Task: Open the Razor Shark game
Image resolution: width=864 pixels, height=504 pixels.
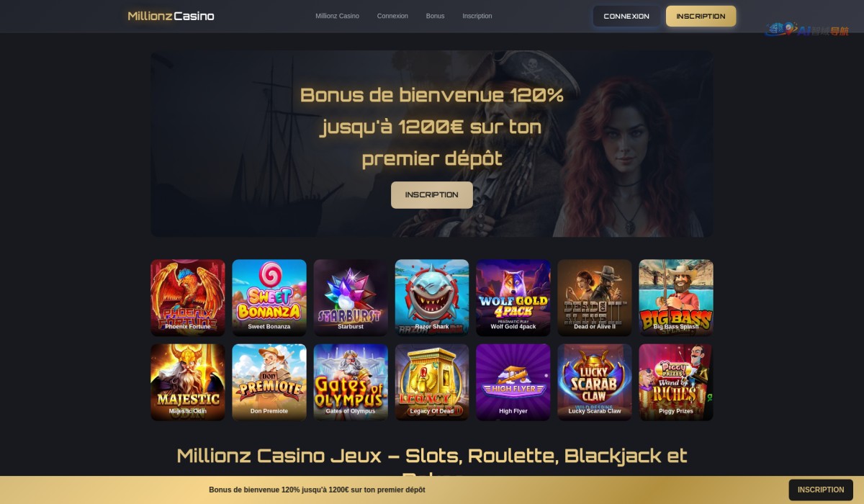Action: click(432, 297)
